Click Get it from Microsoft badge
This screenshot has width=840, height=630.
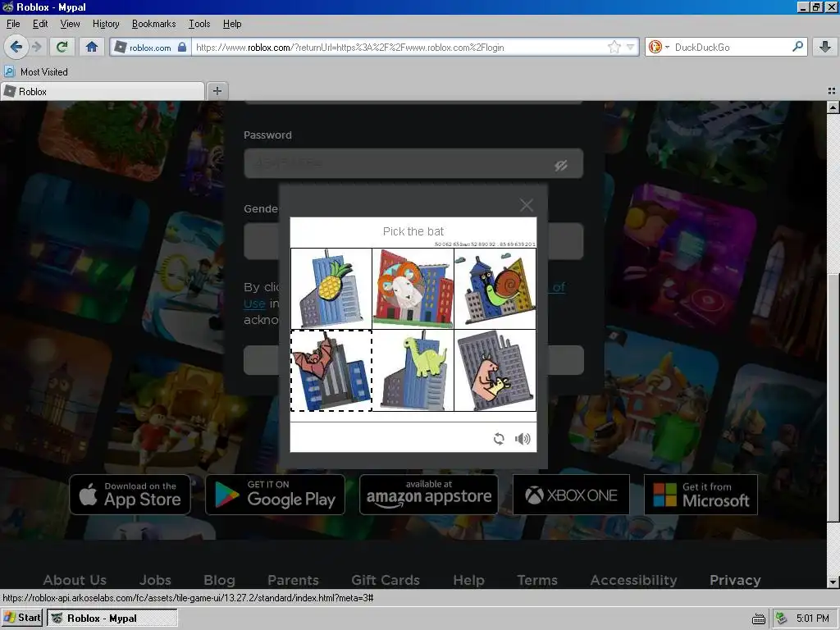click(x=701, y=495)
